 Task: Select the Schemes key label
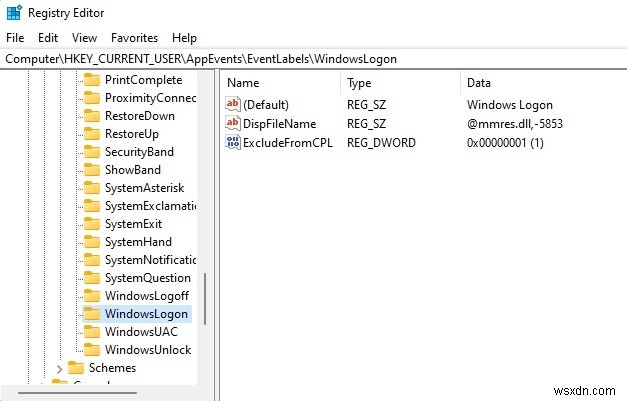112,368
